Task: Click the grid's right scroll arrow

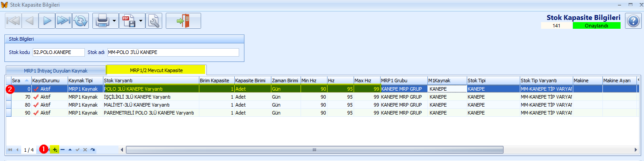Action: (636, 150)
